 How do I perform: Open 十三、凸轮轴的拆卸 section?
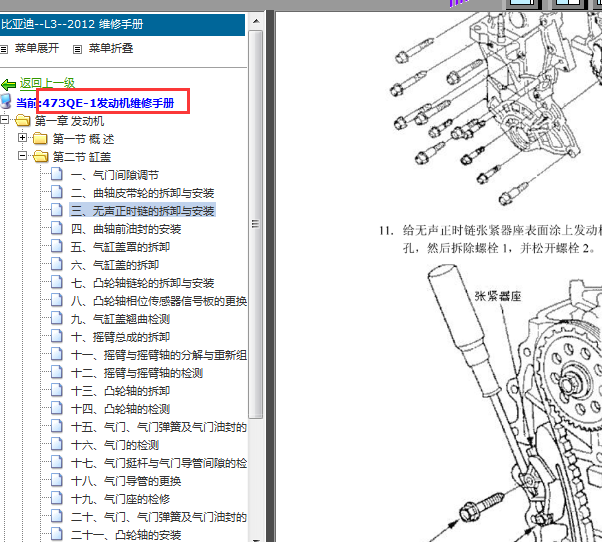point(120,391)
